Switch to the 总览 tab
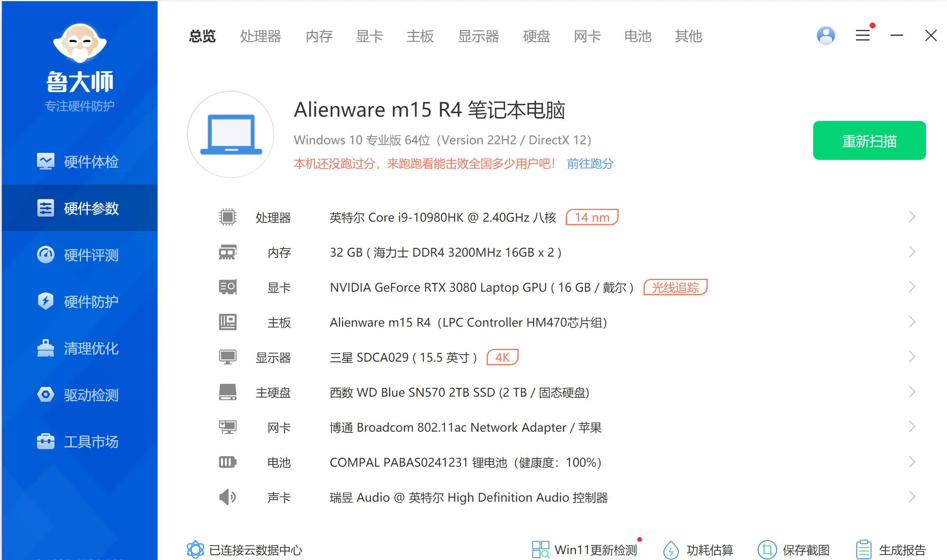This screenshot has height=560, width=947. coord(202,36)
